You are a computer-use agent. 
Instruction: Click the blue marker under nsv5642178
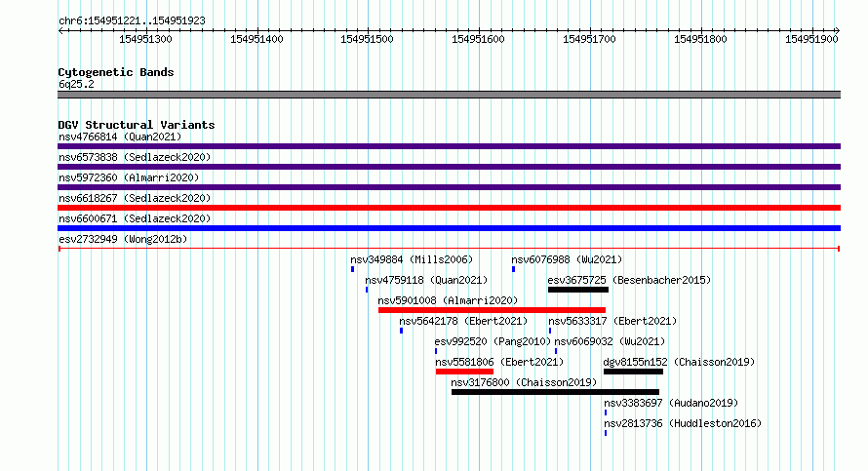click(402, 331)
